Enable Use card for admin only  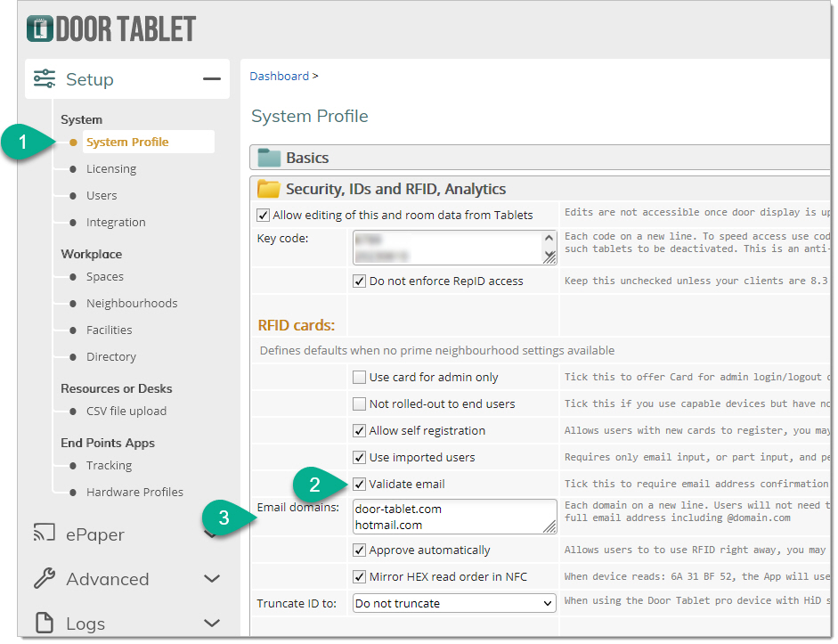(360, 378)
